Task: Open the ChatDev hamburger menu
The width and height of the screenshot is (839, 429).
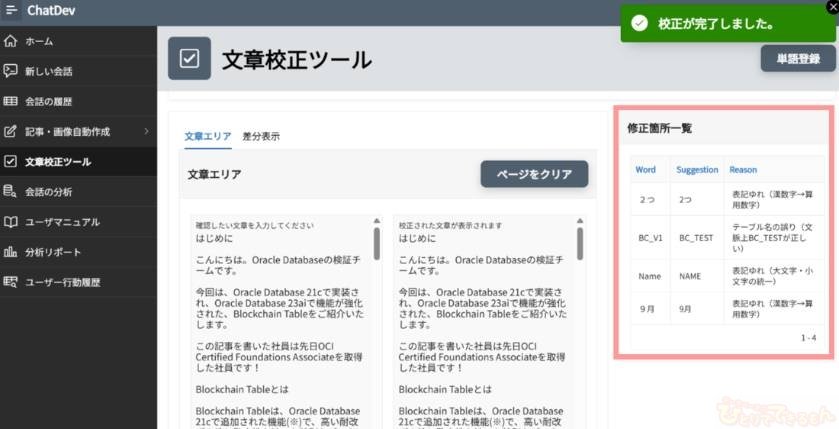Action: click(x=11, y=11)
